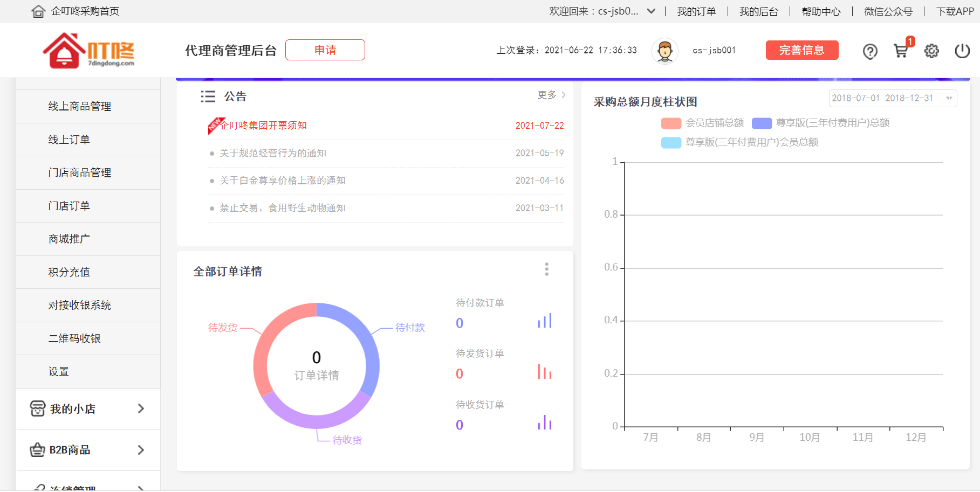Expand the 我的小店 menu chevron

tap(141, 408)
